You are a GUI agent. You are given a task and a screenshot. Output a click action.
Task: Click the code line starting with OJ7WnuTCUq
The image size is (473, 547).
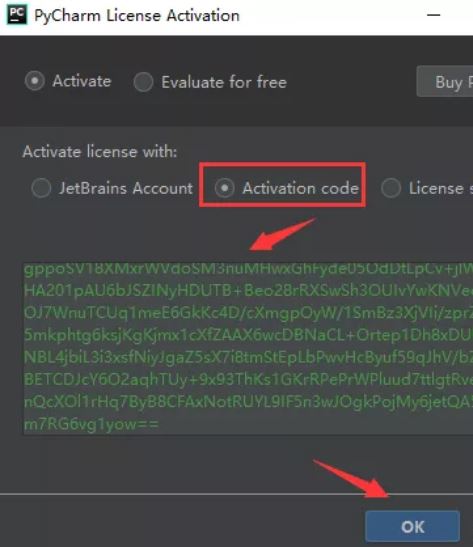coord(248,313)
